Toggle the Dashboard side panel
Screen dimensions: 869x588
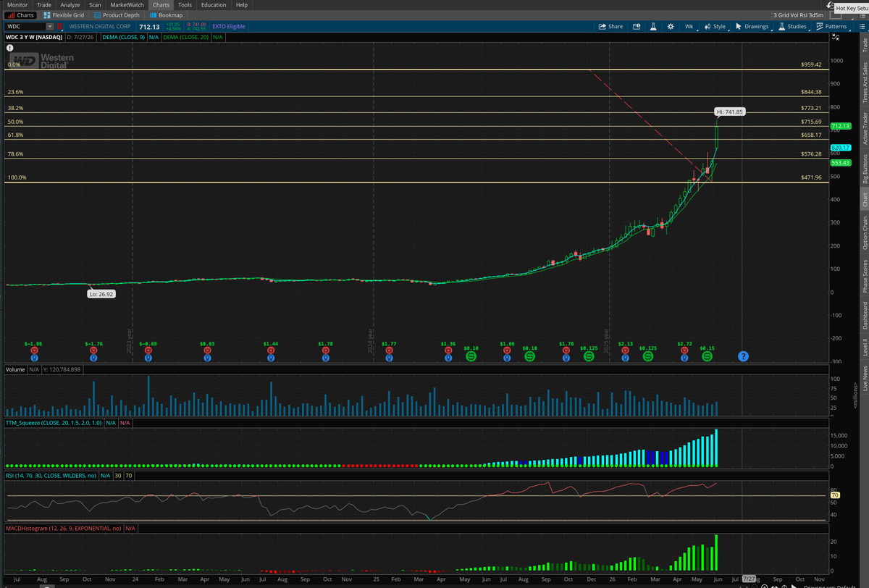[864, 316]
